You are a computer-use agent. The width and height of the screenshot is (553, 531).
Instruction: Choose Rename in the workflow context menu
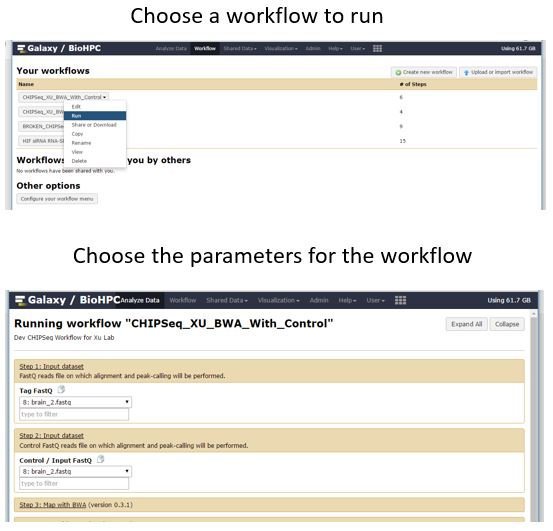tap(81, 143)
